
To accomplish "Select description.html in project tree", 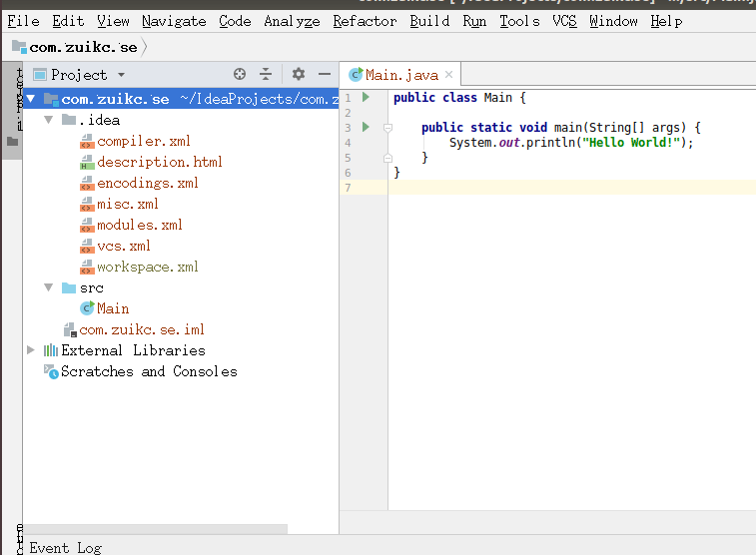I will point(160,163).
